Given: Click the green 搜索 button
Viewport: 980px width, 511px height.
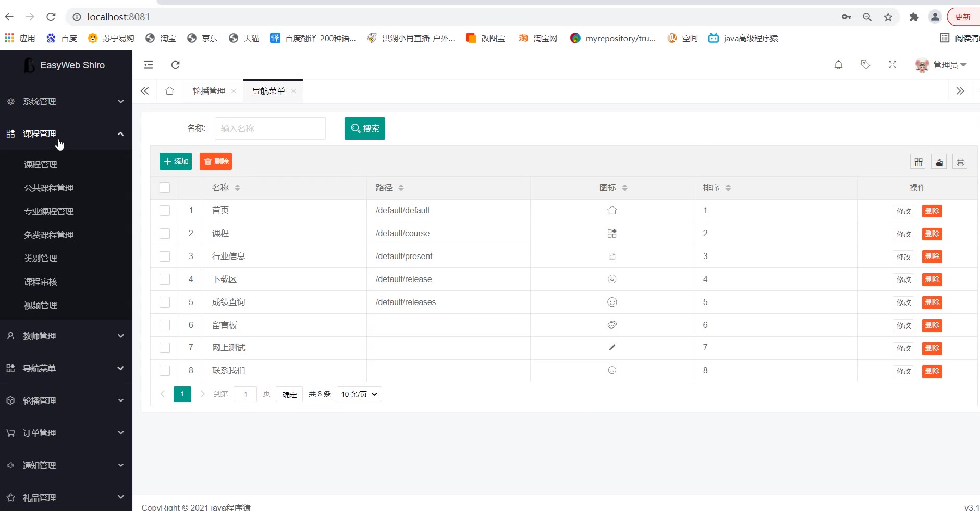Looking at the screenshot, I should [365, 128].
